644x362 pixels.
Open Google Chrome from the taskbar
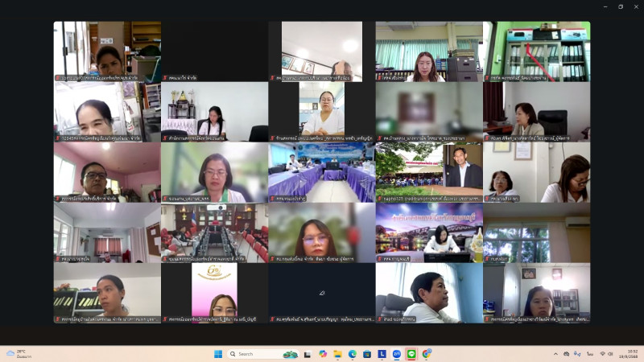427,354
